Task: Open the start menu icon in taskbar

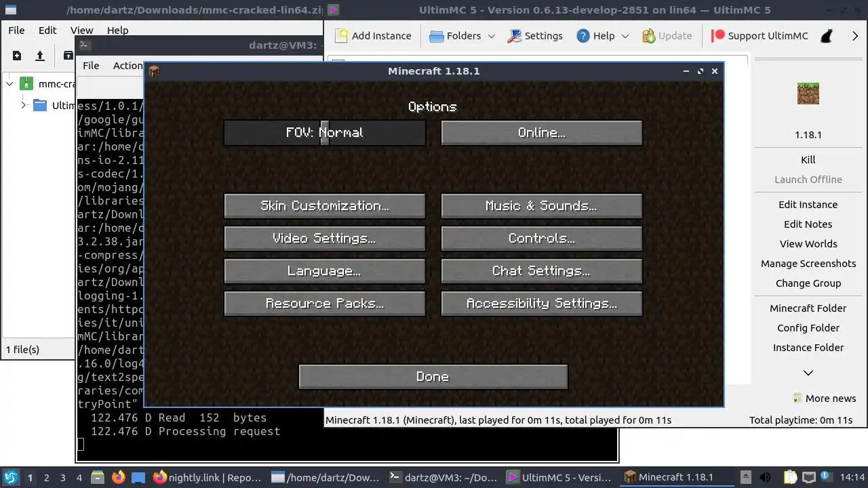Action: point(11,477)
